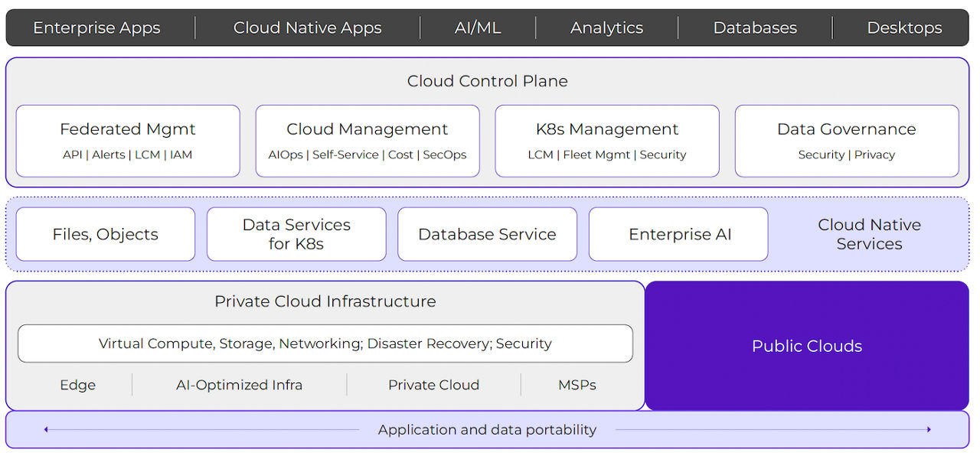
Task: Click the Enterprise AI box
Action: point(678,234)
